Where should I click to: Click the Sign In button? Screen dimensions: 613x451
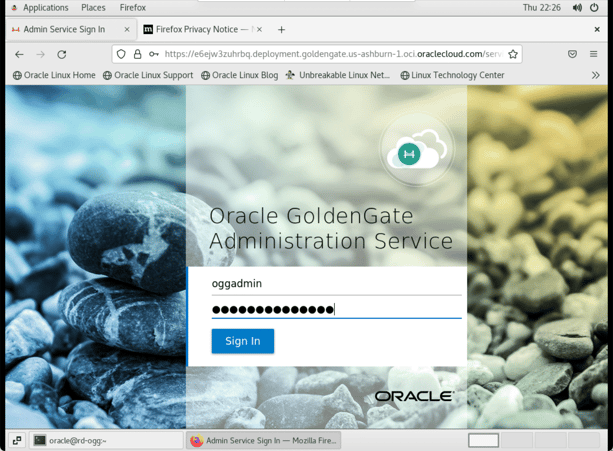tap(242, 341)
